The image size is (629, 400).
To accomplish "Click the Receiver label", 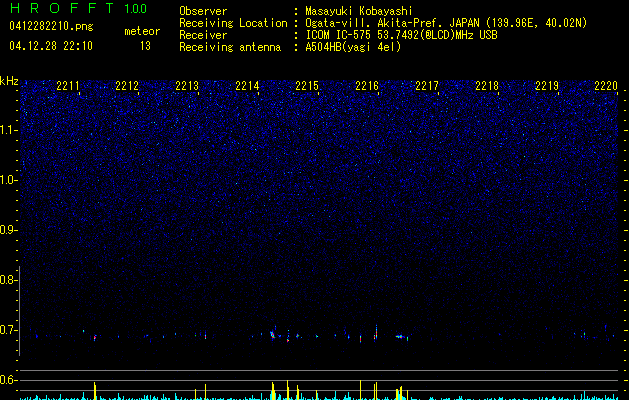I will pyautogui.click(x=203, y=35).
